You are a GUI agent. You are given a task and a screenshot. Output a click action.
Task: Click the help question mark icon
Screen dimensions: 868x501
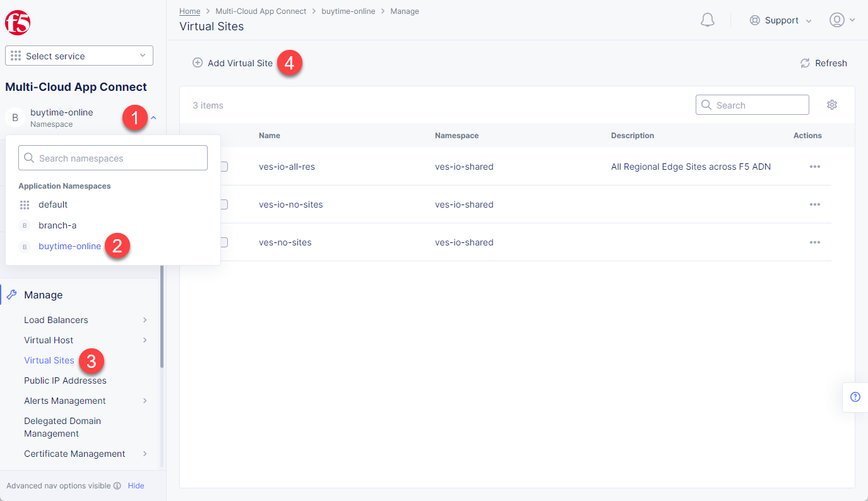(x=855, y=397)
